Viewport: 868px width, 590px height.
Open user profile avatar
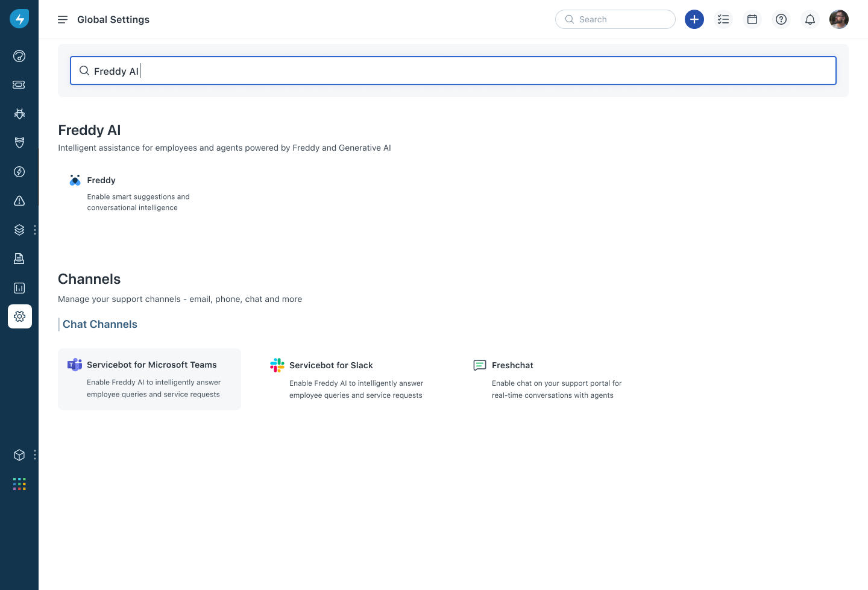click(x=839, y=19)
